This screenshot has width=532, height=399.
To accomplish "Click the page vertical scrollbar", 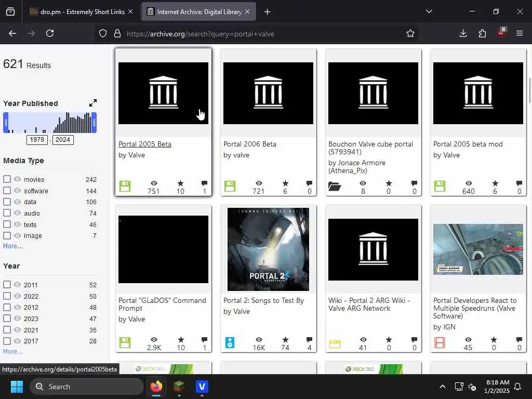I will coord(529,90).
